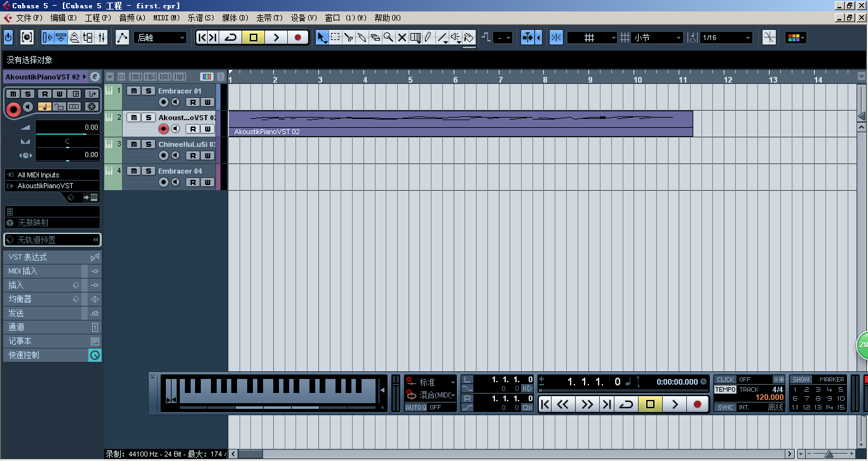
Task: Click the Snap to Zero Crossing icon
Action: (x=769, y=38)
